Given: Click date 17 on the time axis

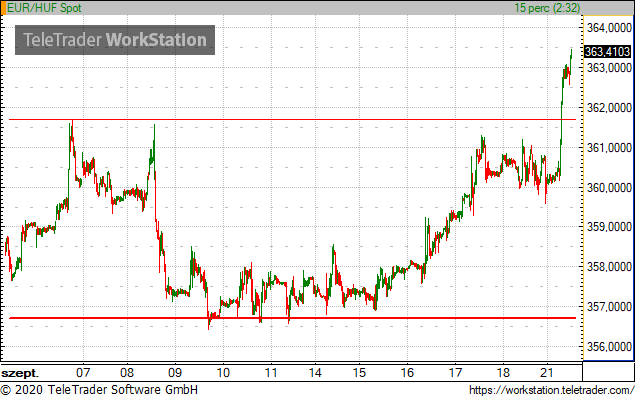Looking at the screenshot, I should tap(455, 372).
